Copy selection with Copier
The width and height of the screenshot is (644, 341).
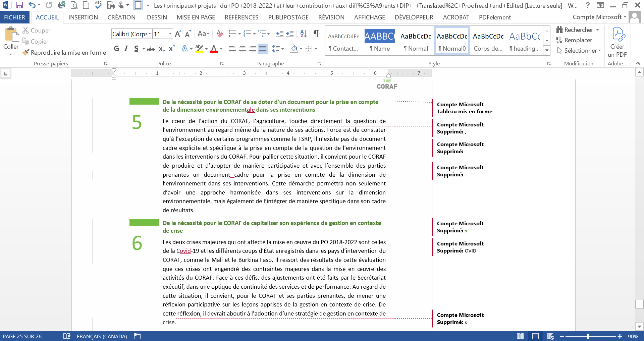point(35,42)
